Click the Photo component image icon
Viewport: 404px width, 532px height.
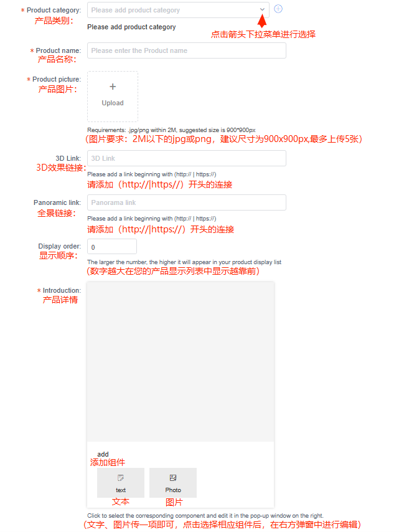pyautogui.click(x=173, y=478)
